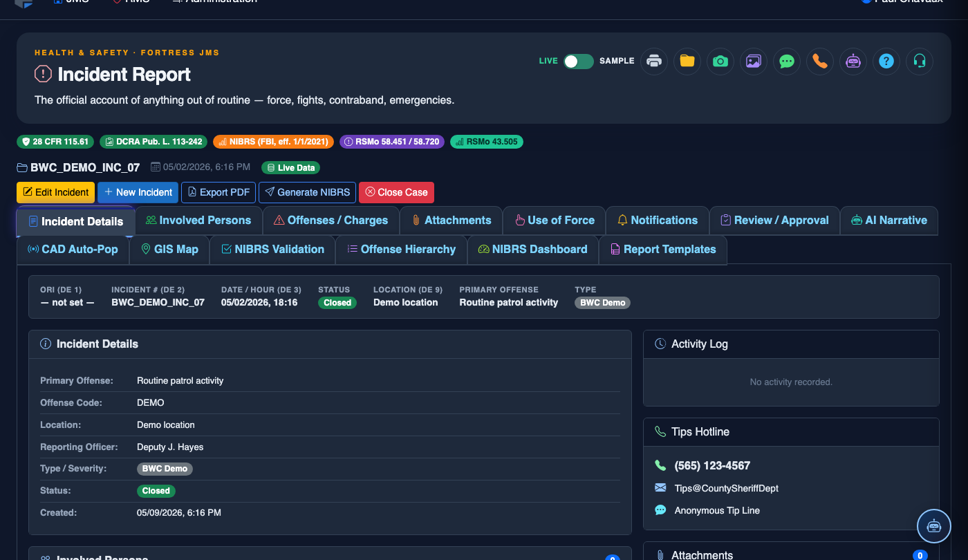Screen dimensions: 968x560
Task: Click the green camera icon
Action: tap(720, 61)
